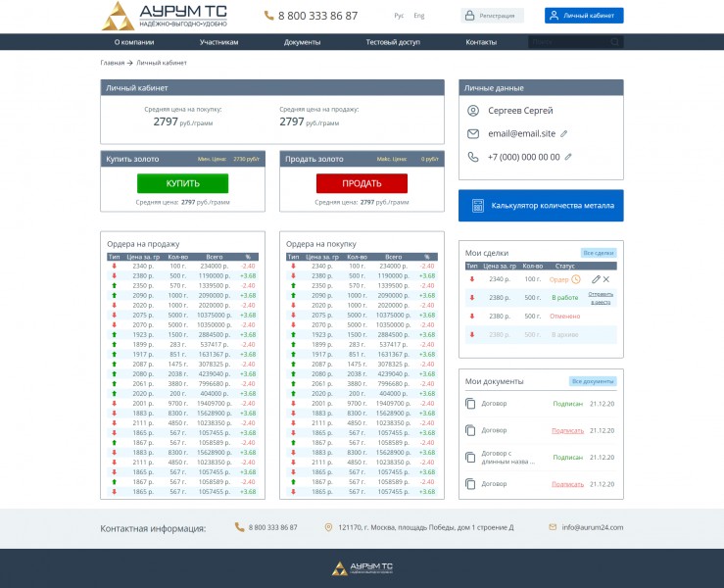This screenshot has width=724, height=588.
Task: Click the calculator icon on blue banner
Action: (478, 206)
